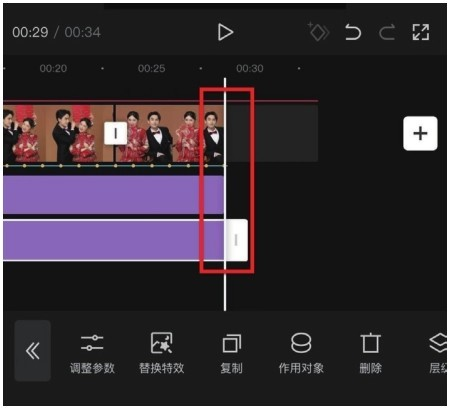Delete selected effect with 删除
The height and width of the screenshot is (409, 450).
[x=370, y=354]
